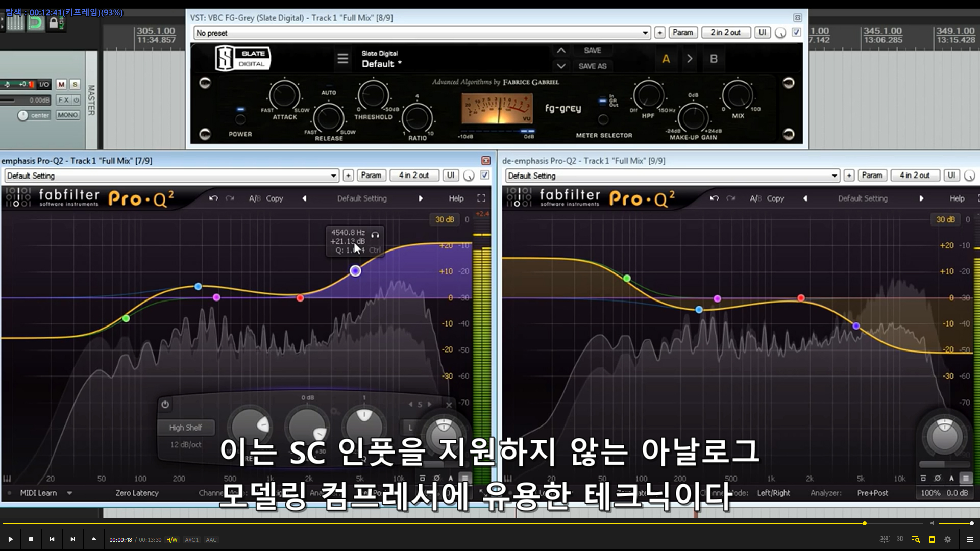The height and width of the screenshot is (551, 980).
Task: Click the plus button in FG-Grey window
Action: (659, 33)
